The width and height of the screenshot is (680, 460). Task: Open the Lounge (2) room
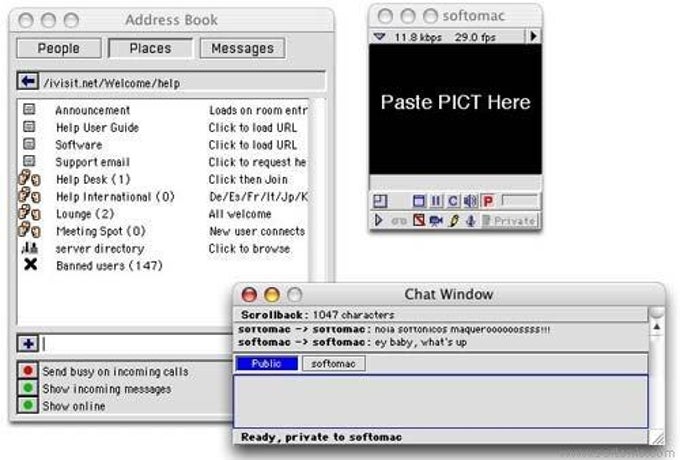click(85, 214)
